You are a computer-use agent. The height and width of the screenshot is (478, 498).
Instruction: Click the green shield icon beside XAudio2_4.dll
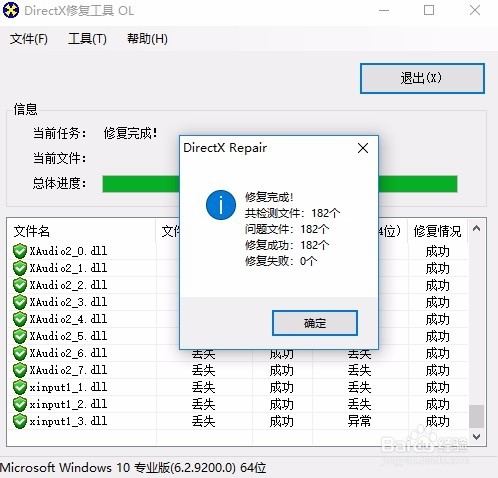tap(20, 319)
